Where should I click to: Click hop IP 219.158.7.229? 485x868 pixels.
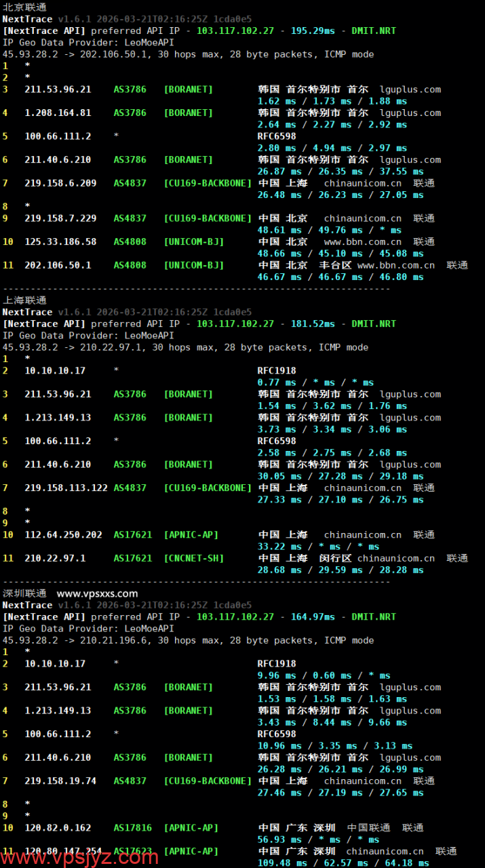60,218
